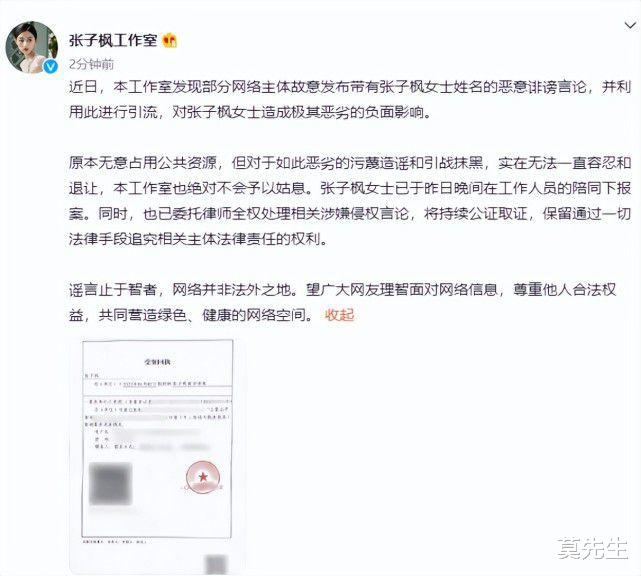Click the paragraph starting with 谣言止于智者
Viewport: 641px width, 576px height.
click(343, 302)
